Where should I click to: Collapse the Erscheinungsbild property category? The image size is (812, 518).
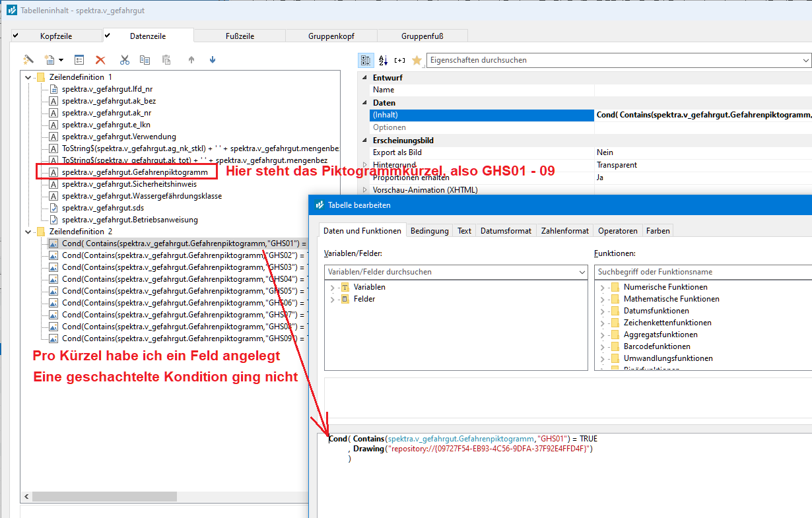[x=365, y=141]
